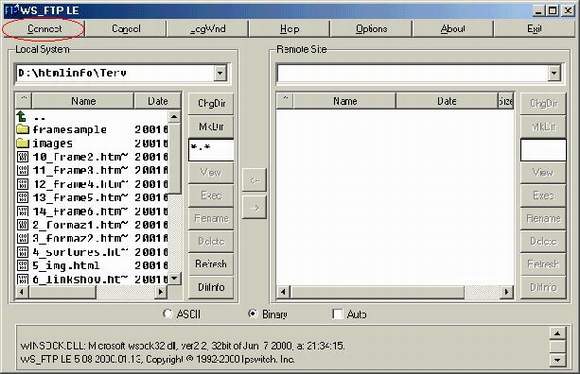
Task: Sort local list by Date column
Action: (x=158, y=101)
